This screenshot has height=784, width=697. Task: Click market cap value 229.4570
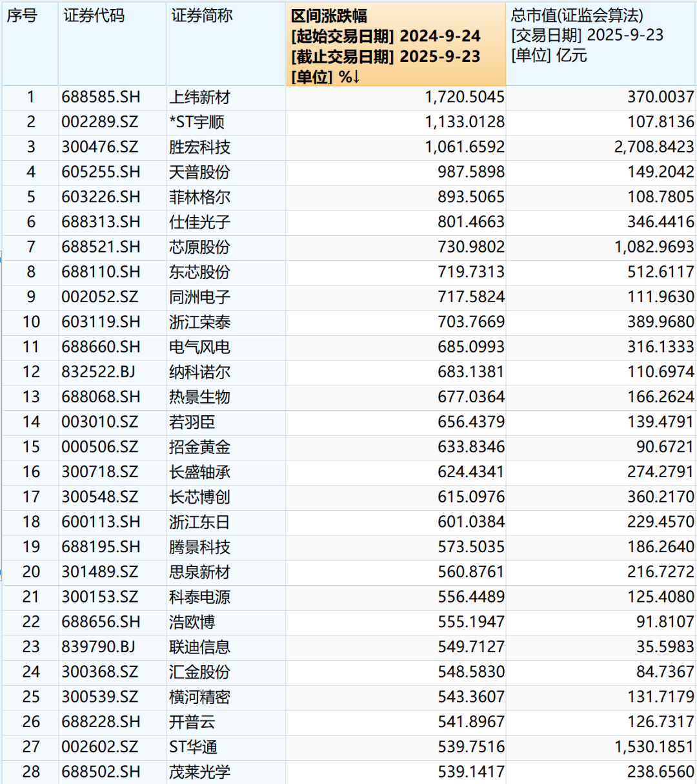661,522
